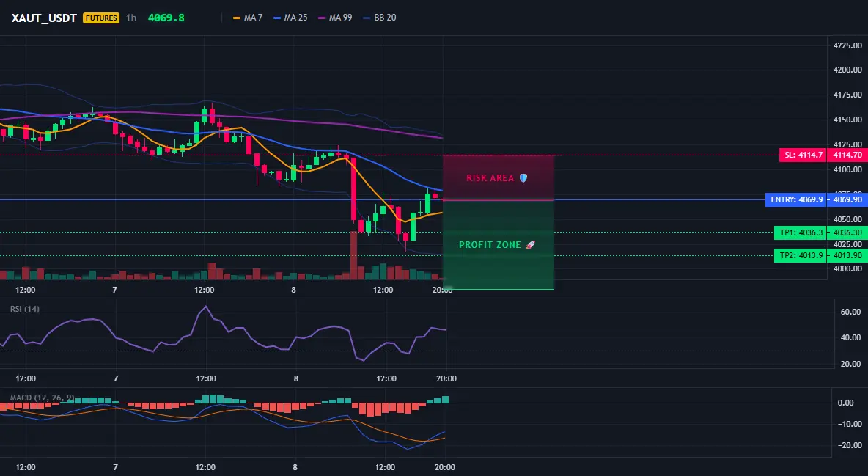Click the SL: 4114.7 stop-loss label
The width and height of the screenshot is (868, 476).
click(803, 155)
